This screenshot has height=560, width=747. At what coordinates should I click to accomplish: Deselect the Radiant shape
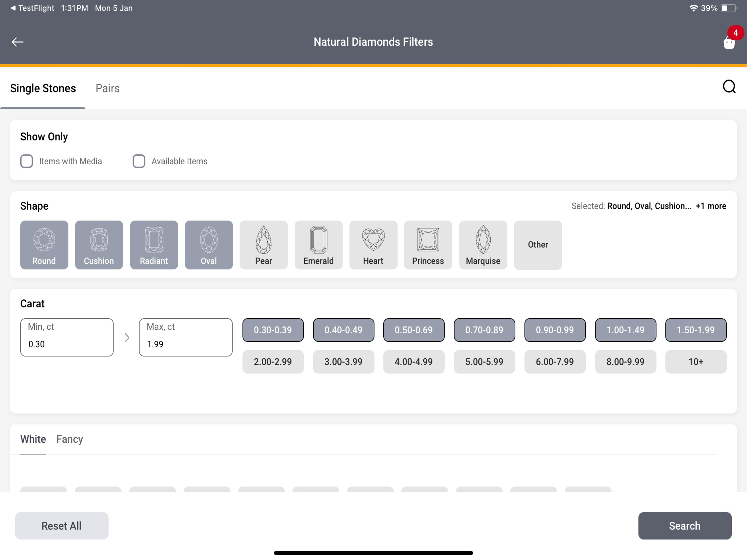[x=154, y=245]
